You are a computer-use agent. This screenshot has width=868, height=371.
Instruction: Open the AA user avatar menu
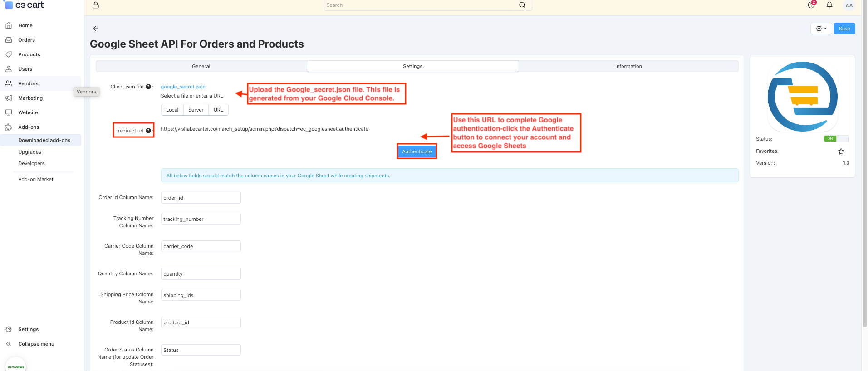(x=849, y=5)
